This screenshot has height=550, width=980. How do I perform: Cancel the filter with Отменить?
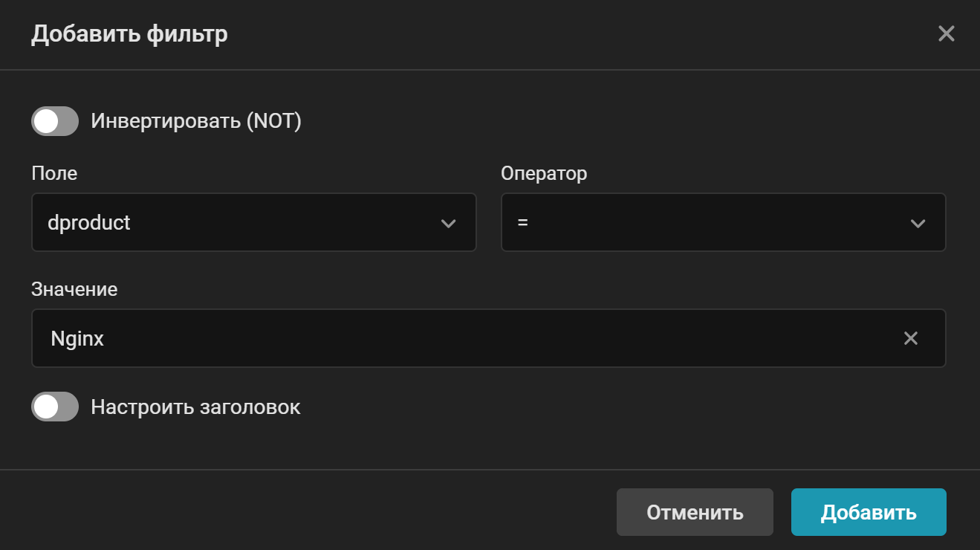694,511
